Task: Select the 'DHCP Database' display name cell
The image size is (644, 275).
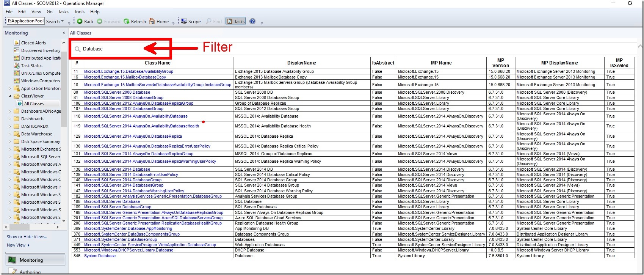Action: (x=302, y=250)
